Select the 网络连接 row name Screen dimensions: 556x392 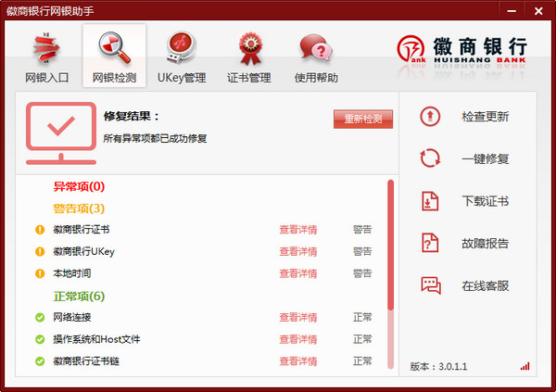[x=72, y=317]
